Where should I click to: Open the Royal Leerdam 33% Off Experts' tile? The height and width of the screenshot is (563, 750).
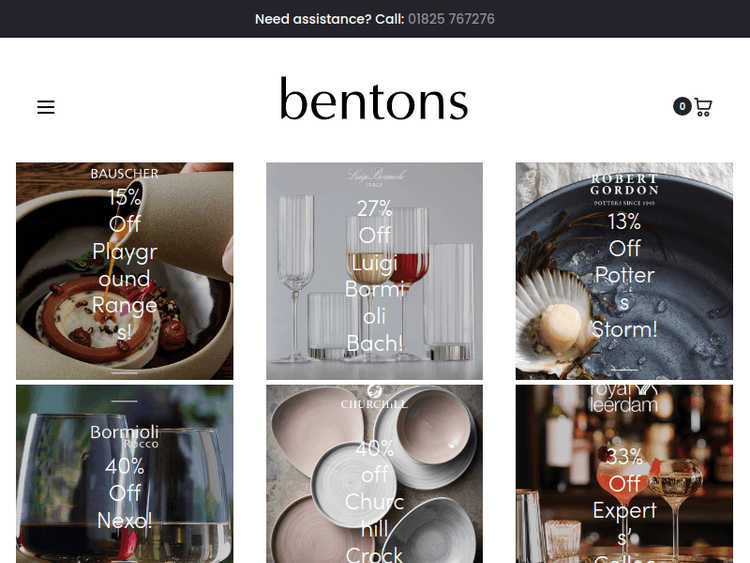pyautogui.click(x=624, y=474)
